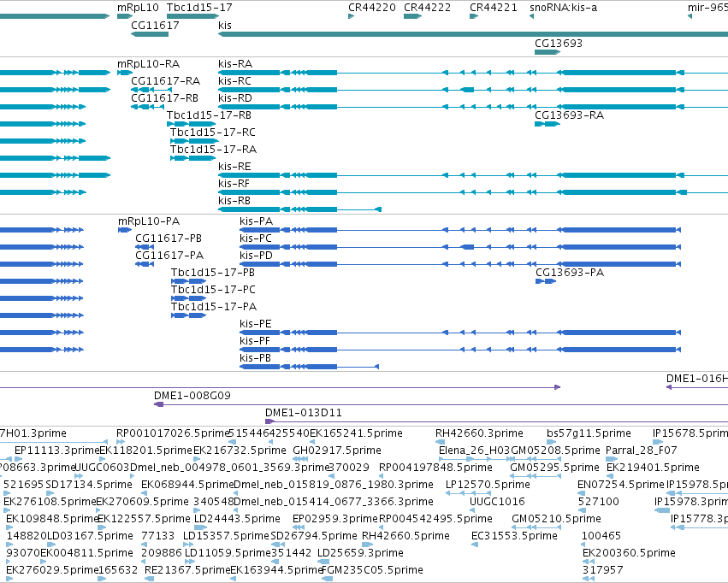The image size is (728, 583).
Task: Select the long kis gene bar
Action: click(473, 34)
